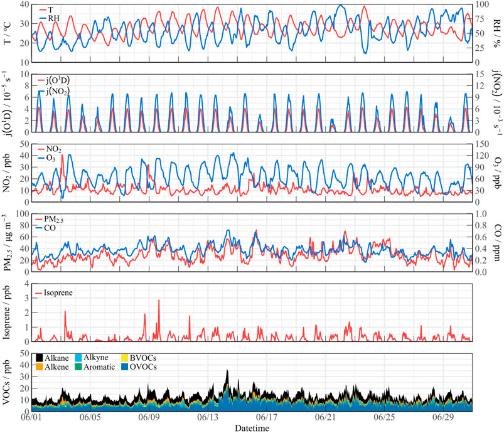504x433 pixels.
Task: Click the RH legend label
Action: coord(54,18)
